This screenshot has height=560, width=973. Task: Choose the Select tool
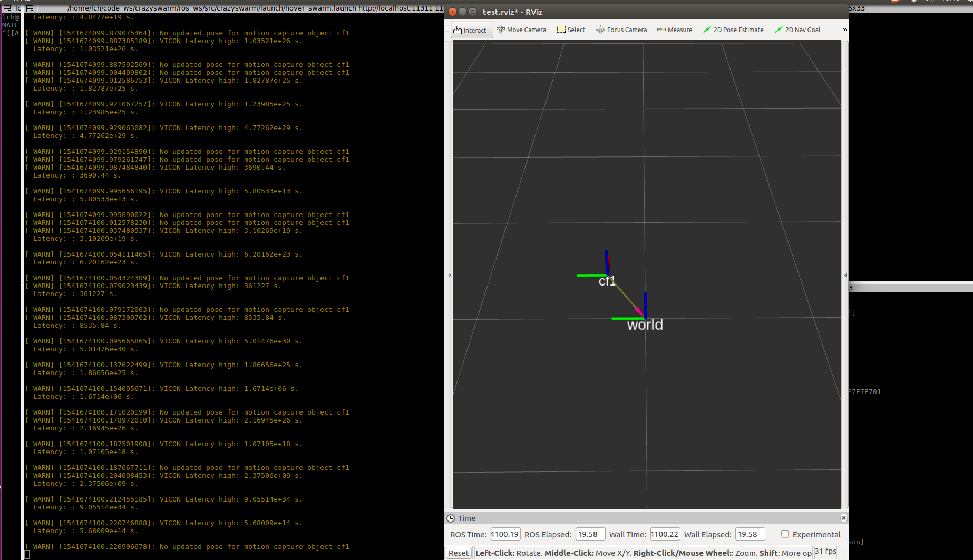[571, 30]
